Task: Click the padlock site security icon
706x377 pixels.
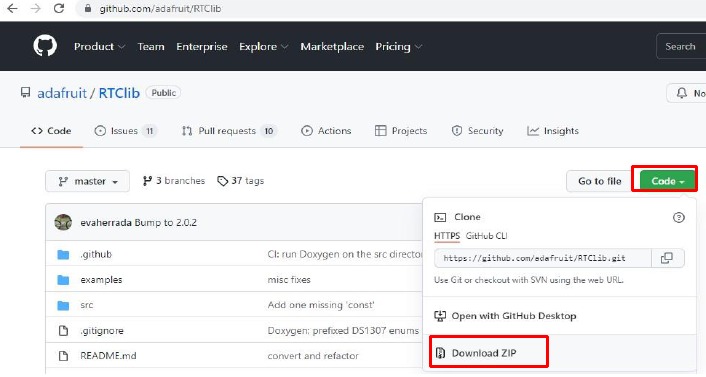Action: [x=88, y=9]
